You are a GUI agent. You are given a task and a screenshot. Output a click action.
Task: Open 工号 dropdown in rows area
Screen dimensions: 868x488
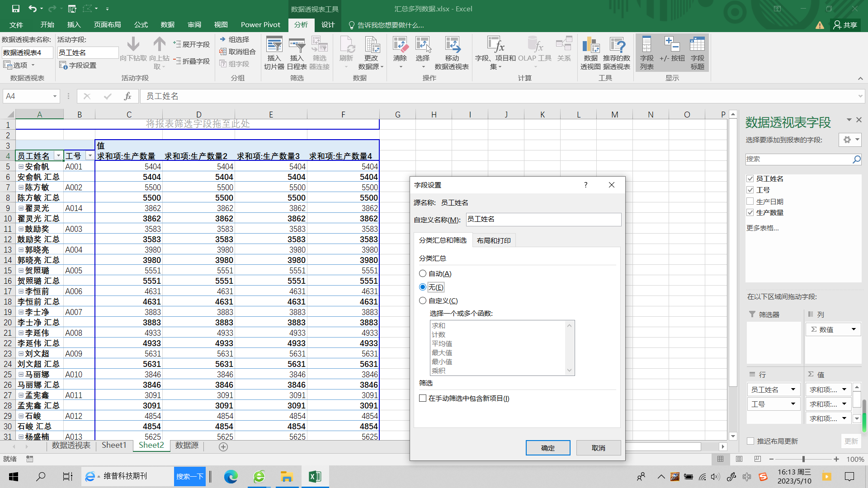[x=793, y=404]
